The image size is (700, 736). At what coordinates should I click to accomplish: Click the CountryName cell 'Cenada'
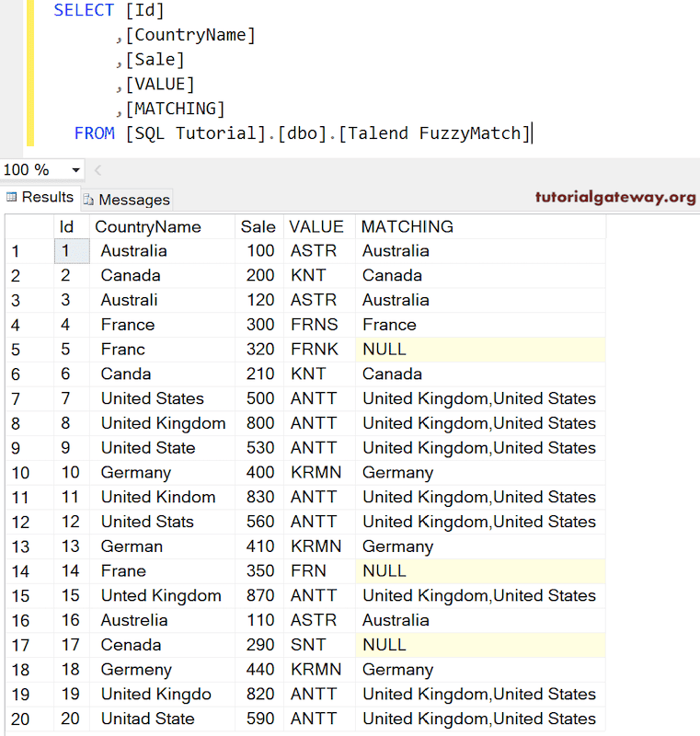click(x=162, y=645)
